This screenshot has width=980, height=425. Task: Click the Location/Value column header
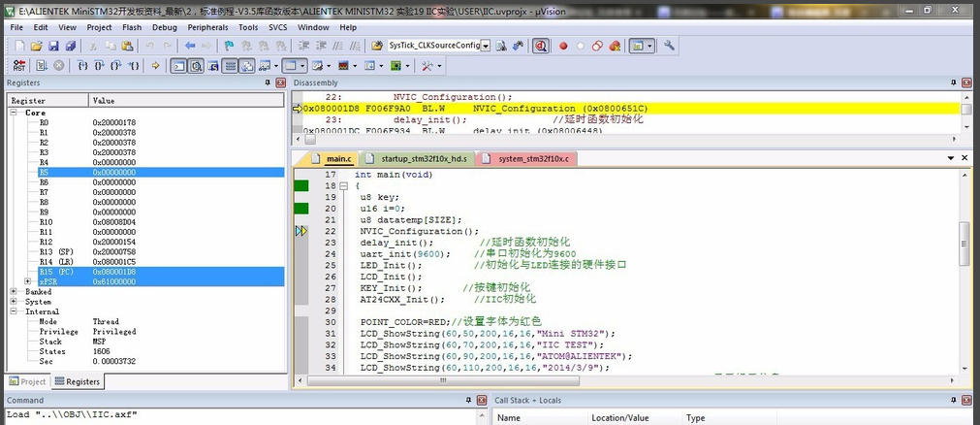[x=635, y=418]
